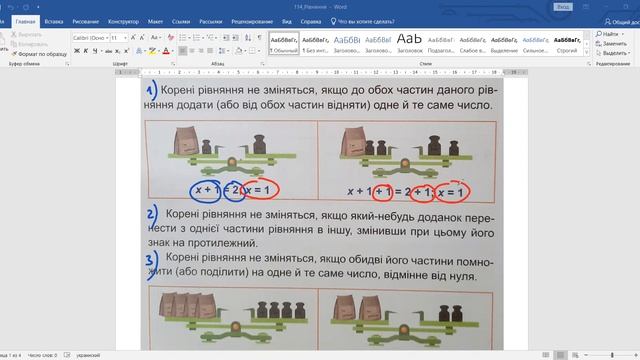Open the font size dropdown

point(125,38)
